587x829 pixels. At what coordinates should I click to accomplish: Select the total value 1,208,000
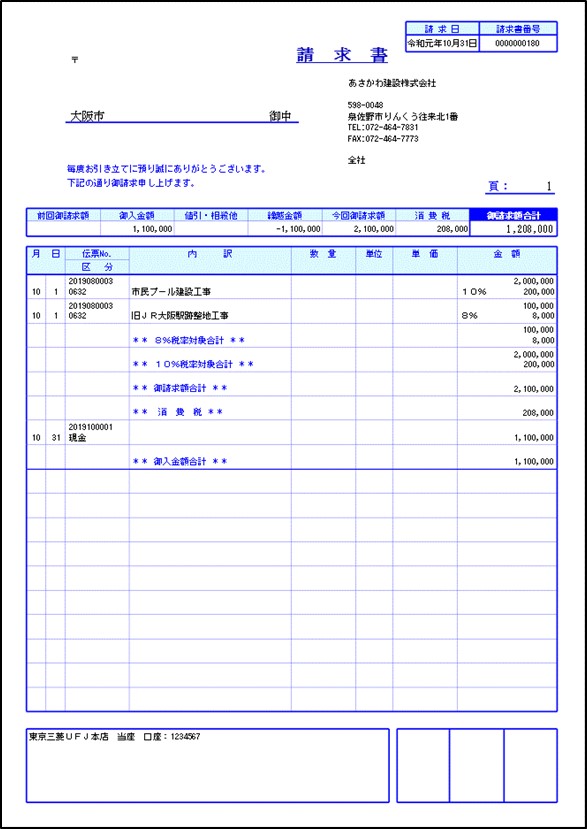click(x=530, y=229)
